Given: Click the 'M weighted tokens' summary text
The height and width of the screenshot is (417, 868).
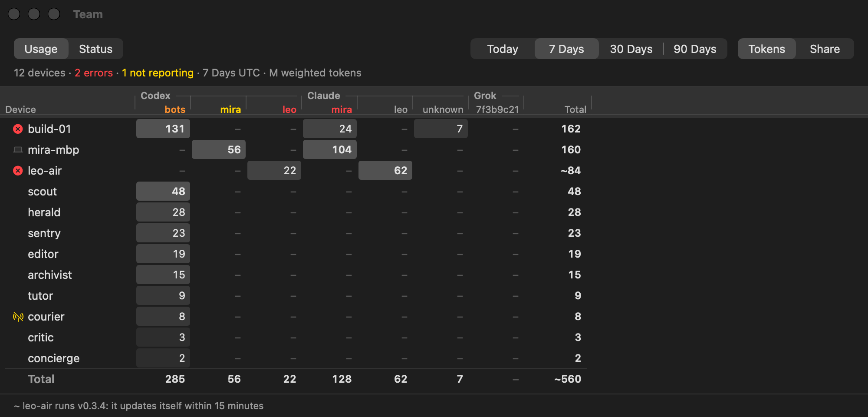Looking at the screenshot, I should point(315,73).
